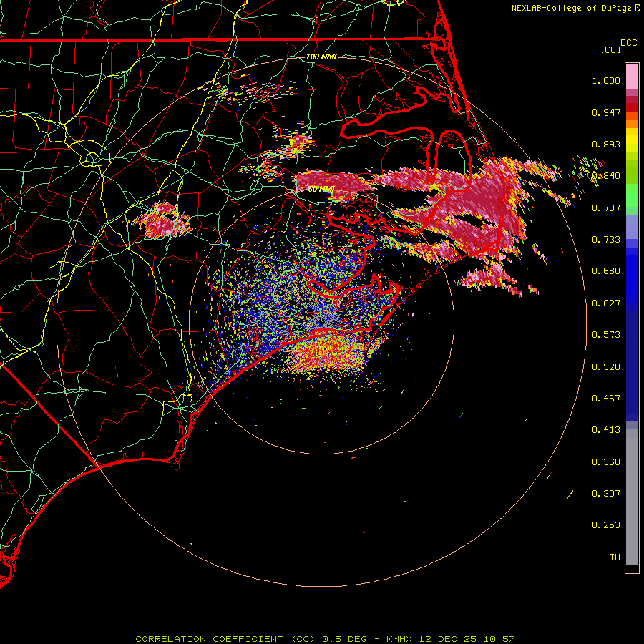The image size is (644, 644).
Task: Click the 0.520 scale value
Action: [x=606, y=367]
